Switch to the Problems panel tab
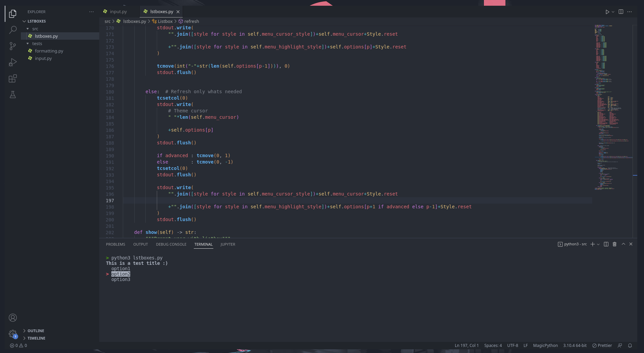Image resolution: width=644 pixels, height=353 pixels. pyautogui.click(x=115, y=244)
